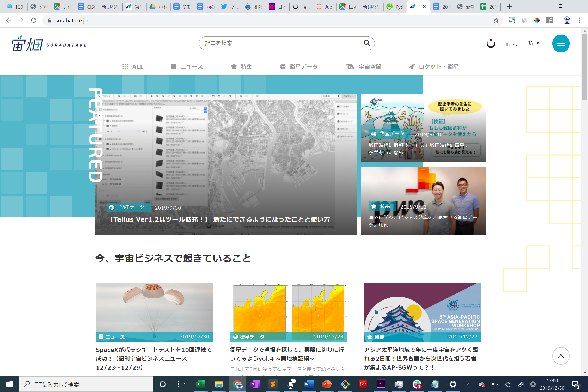Click the page vertical scrollbar thumb
Viewport: 588px width, 392px height.
point(585,66)
